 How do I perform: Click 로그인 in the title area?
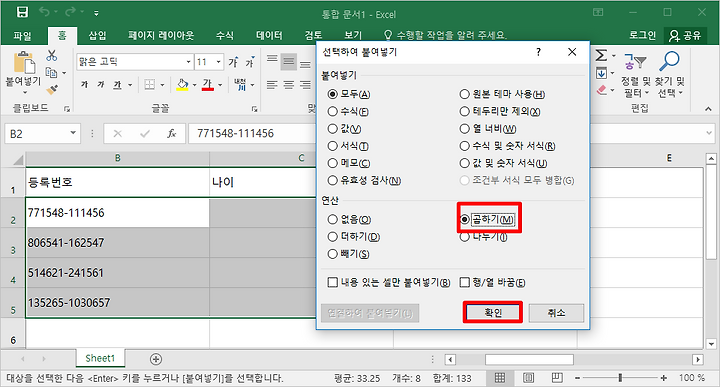(642, 35)
